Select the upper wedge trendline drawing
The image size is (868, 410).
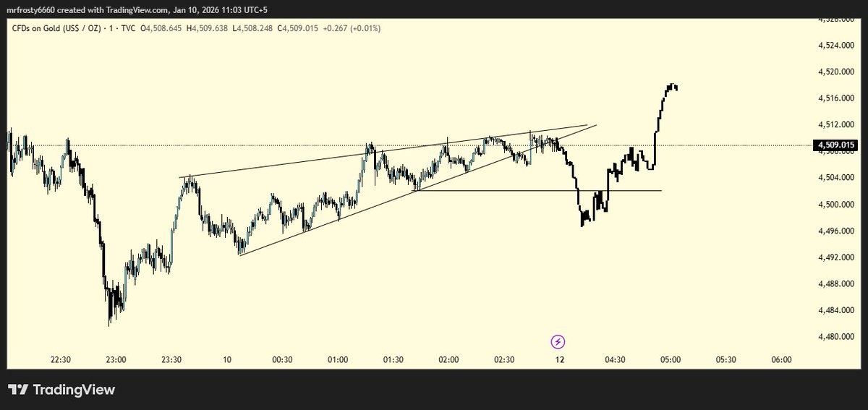383,151
